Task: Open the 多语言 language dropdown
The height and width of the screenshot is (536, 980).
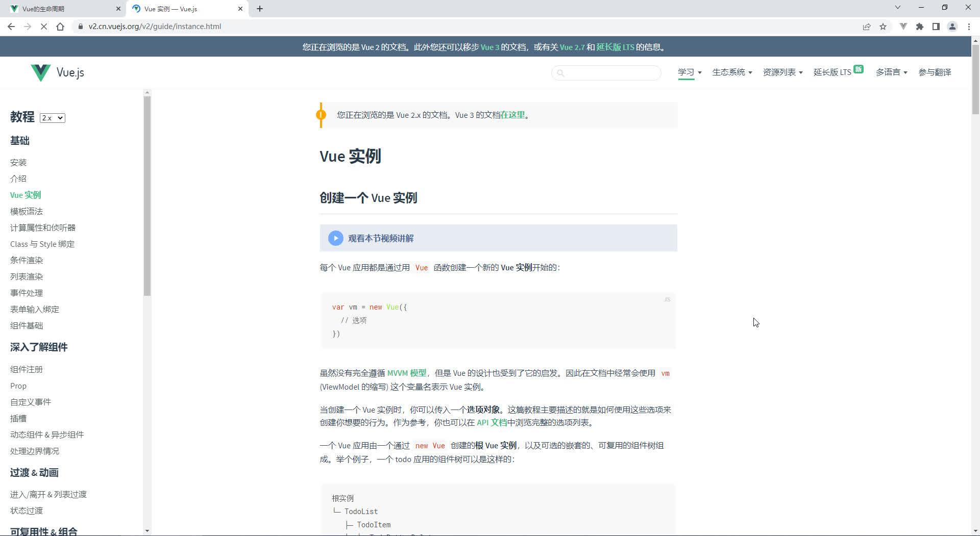Action: click(891, 72)
